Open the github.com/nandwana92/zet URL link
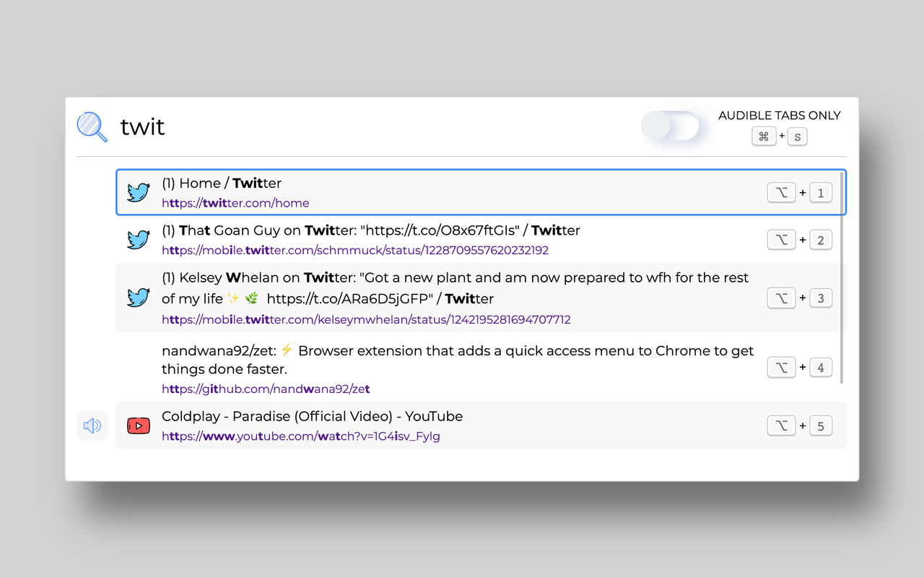Screen dimensions: 924x578 (266, 389)
